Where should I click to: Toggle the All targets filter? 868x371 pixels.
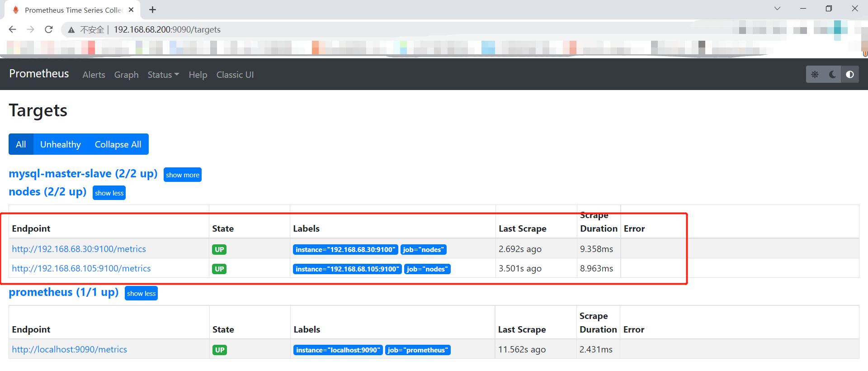tap(21, 144)
